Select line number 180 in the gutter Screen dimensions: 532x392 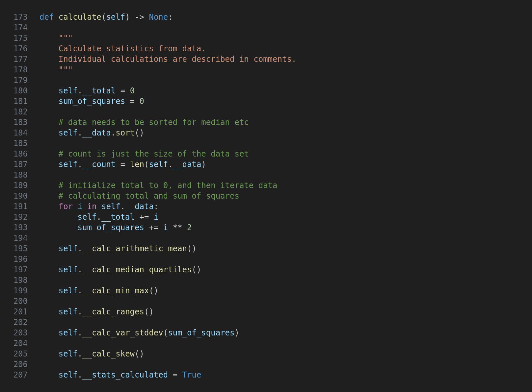tap(20, 91)
